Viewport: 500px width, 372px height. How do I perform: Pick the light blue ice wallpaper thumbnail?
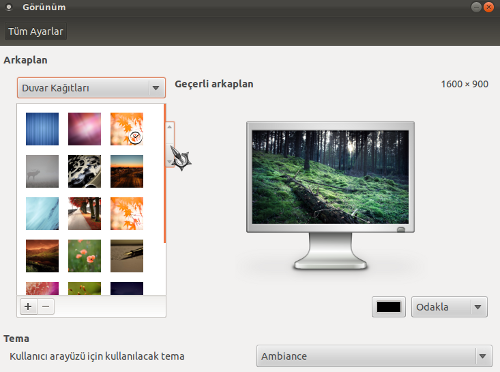coord(42,213)
